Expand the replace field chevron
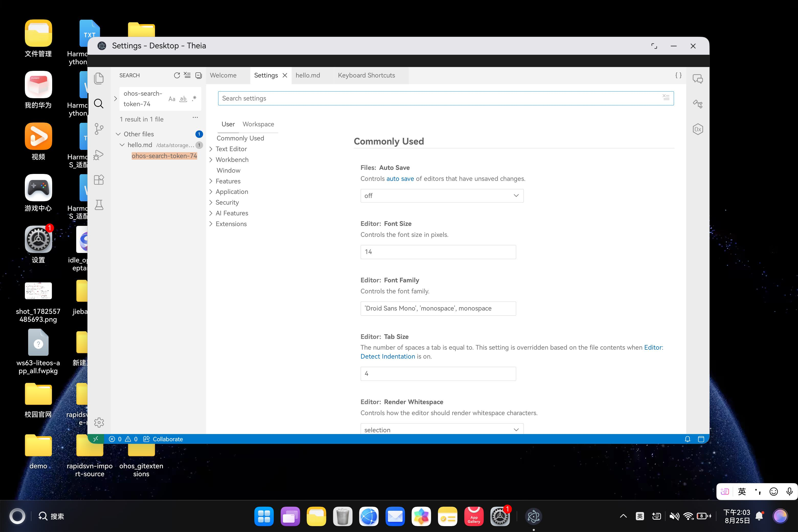This screenshot has width=798, height=532. coord(115,99)
